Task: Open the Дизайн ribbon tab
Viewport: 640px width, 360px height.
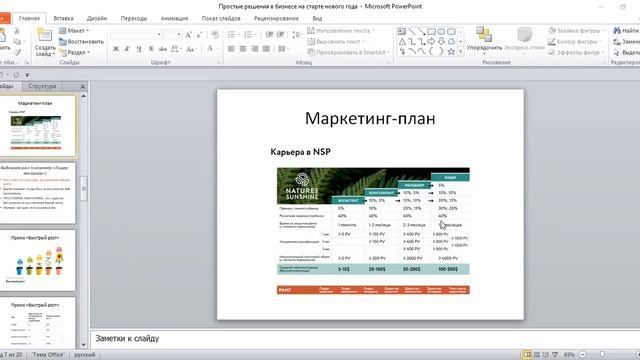Action: tap(97, 18)
